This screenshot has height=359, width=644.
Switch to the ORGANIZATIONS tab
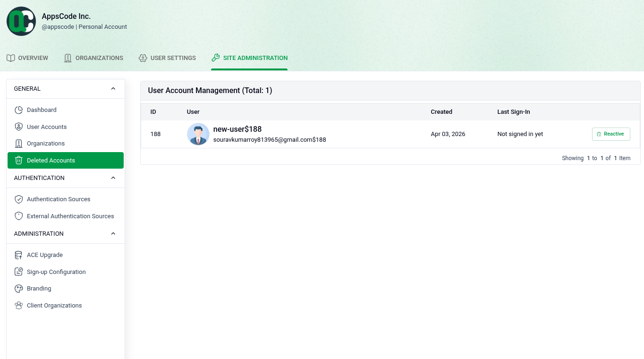[x=93, y=58]
